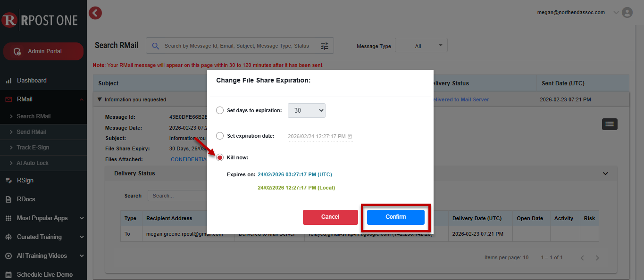Open the days to expiration dropdown
This screenshot has width=644, height=280.
point(307,111)
